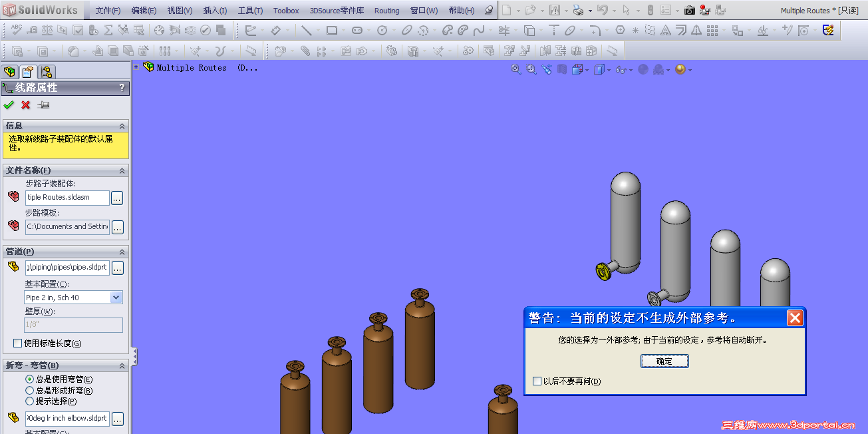This screenshot has height=434, width=868.
Task: Click the Print icon in the top toolbar
Action: pos(578,11)
